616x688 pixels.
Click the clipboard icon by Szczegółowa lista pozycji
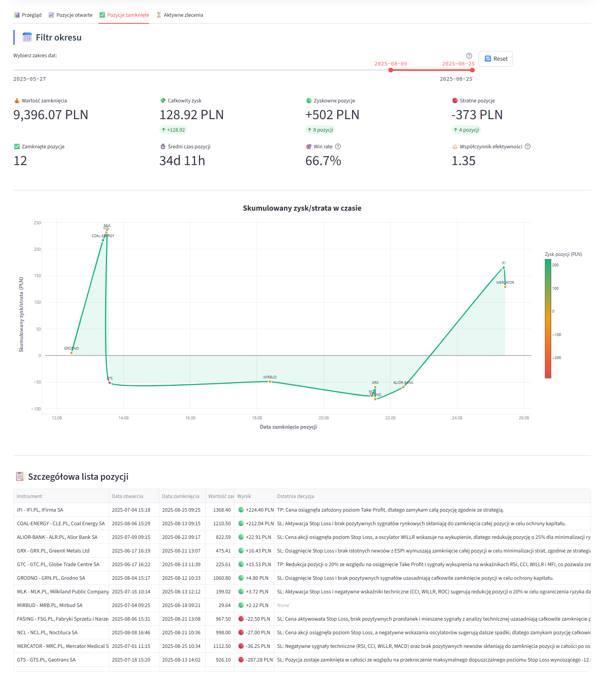tap(19, 477)
